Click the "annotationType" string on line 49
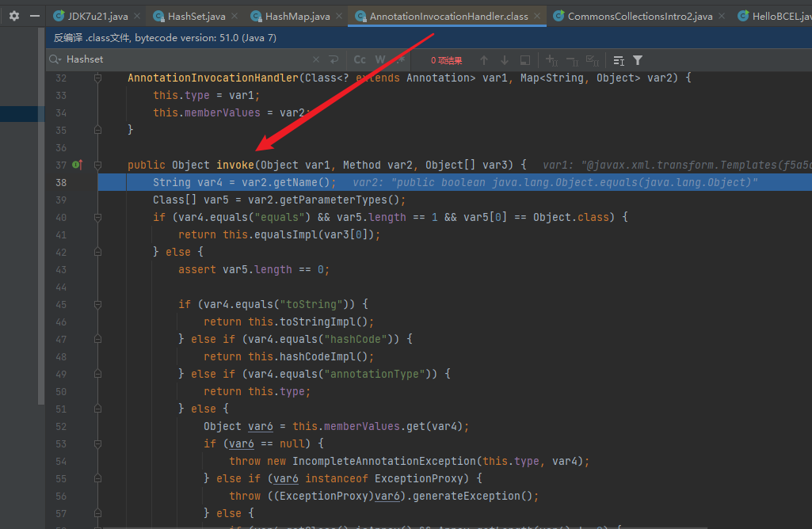The image size is (812, 529). click(375, 374)
